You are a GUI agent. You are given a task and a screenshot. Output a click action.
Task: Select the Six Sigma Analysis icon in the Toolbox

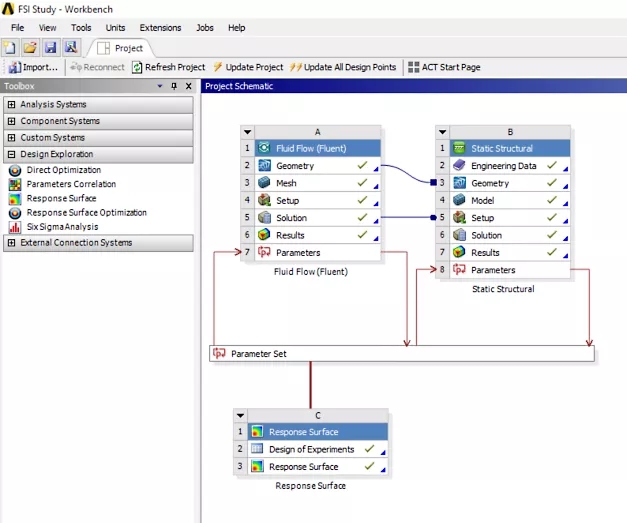[x=15, y=227]
